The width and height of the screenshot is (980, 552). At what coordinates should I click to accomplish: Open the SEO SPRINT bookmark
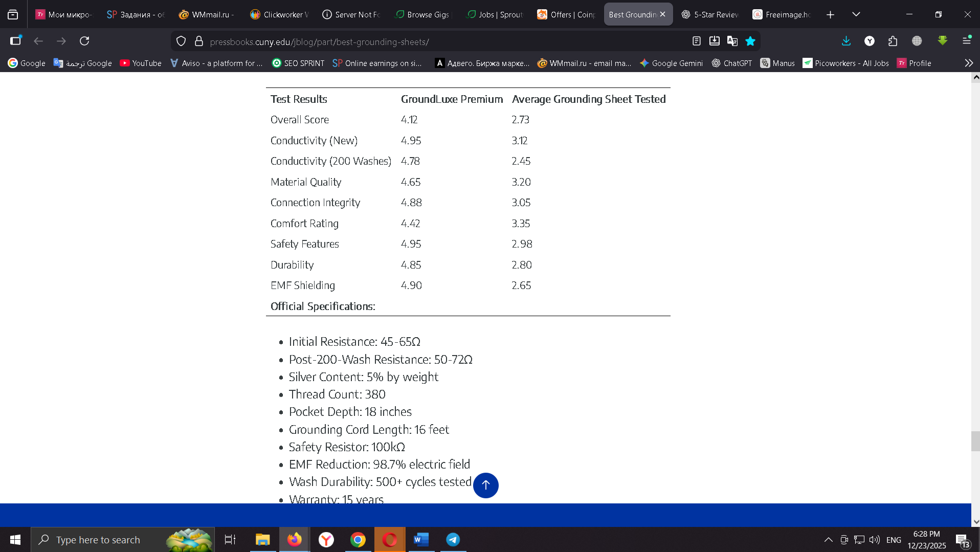[298, 63]
